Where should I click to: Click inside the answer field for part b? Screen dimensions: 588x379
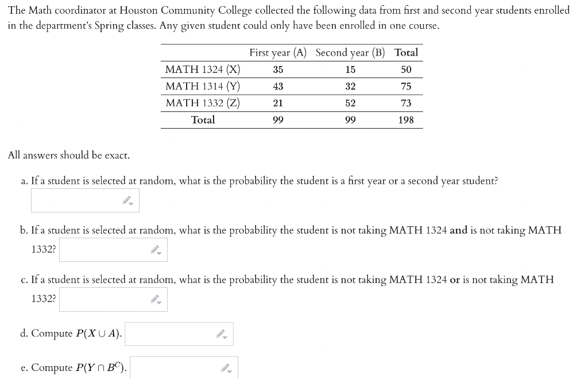103,249
